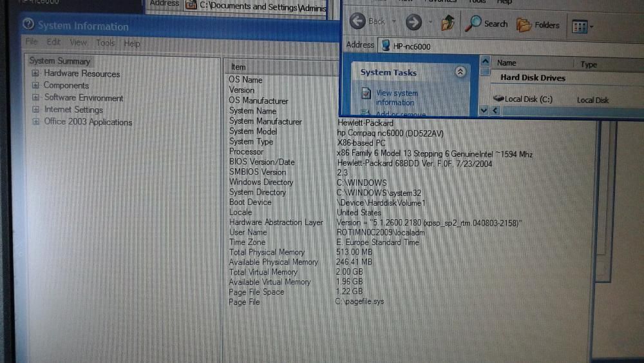Viewport: 644px width, 363px height.
Task: Open Search in Explorer toolbar
Action: click(486, 24)
